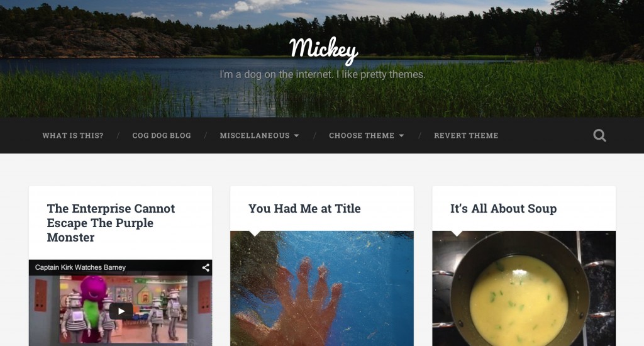This screenshot has height=346, width=644.
Task: Play the Captain Kirk Watches Barney video
Action: coord(121,311)
